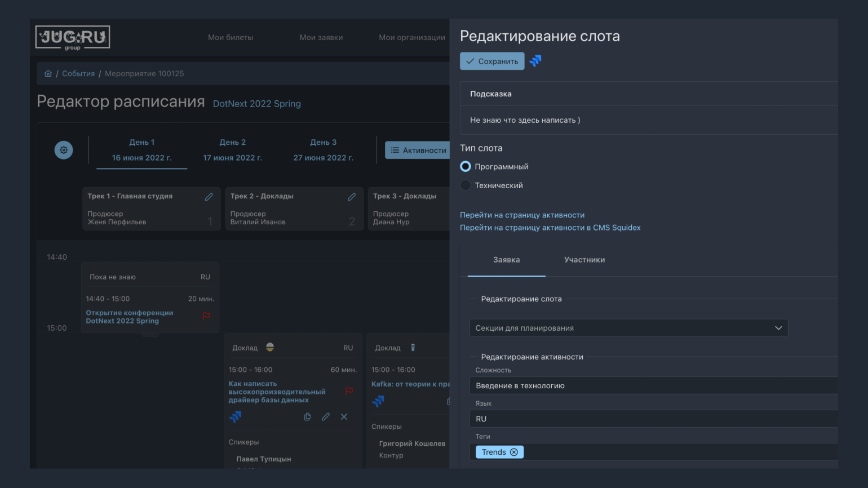Click the JUG.RU group logo
The width and height of the screenshot is (868, 488).
[x=73, y=38]
